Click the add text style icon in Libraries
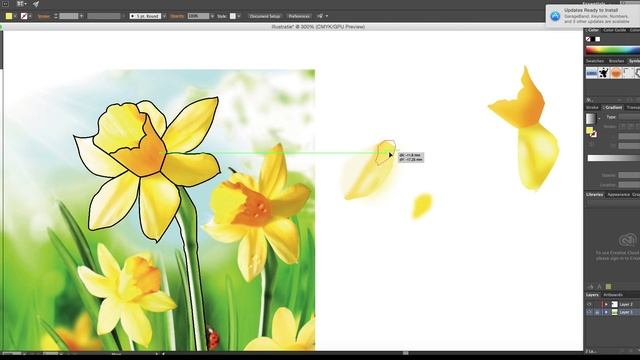Image resolution: width=640 pixels, height=360 pixels. (x=599, y=287)
